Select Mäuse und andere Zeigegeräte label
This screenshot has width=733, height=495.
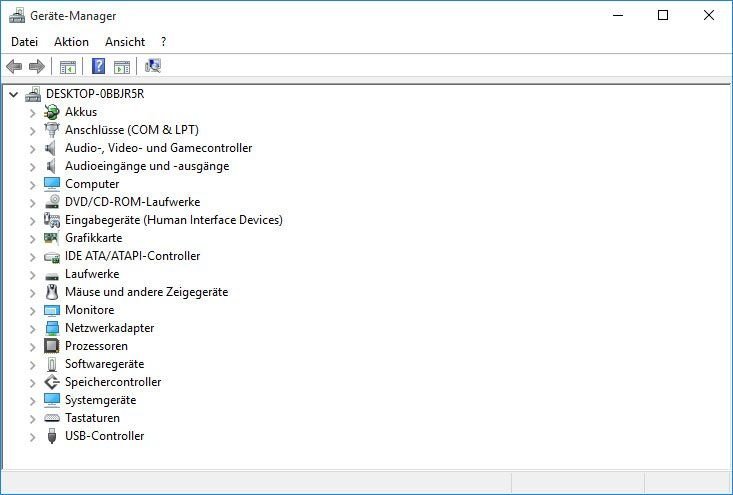(147, 292)
